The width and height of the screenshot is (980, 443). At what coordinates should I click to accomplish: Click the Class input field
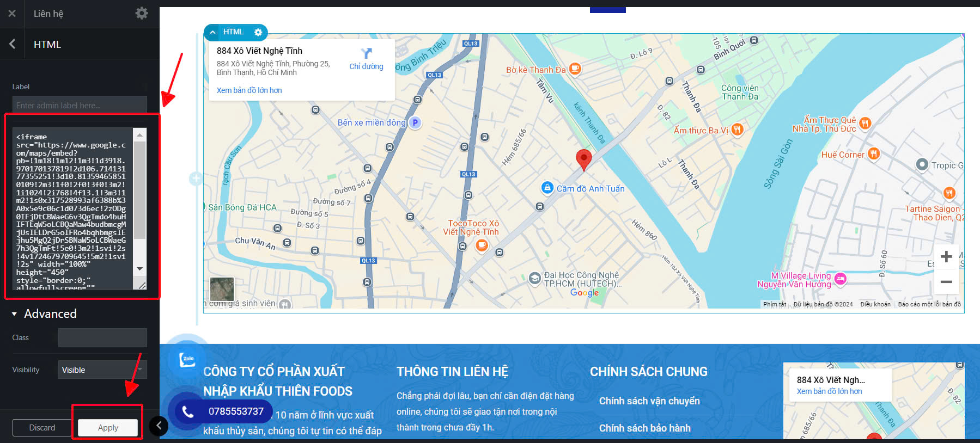coord(102,337)
